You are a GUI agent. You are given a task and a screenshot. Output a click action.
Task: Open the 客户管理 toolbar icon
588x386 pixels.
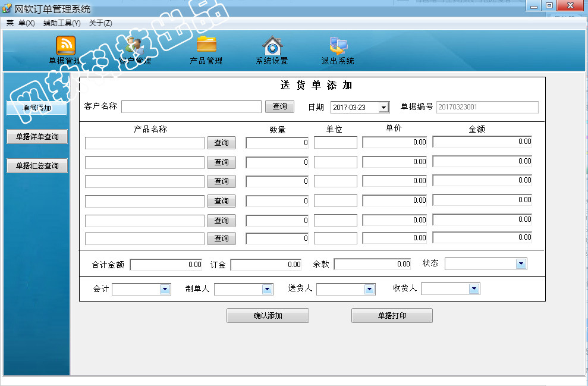pyautogui.click(x=136, y=46)
